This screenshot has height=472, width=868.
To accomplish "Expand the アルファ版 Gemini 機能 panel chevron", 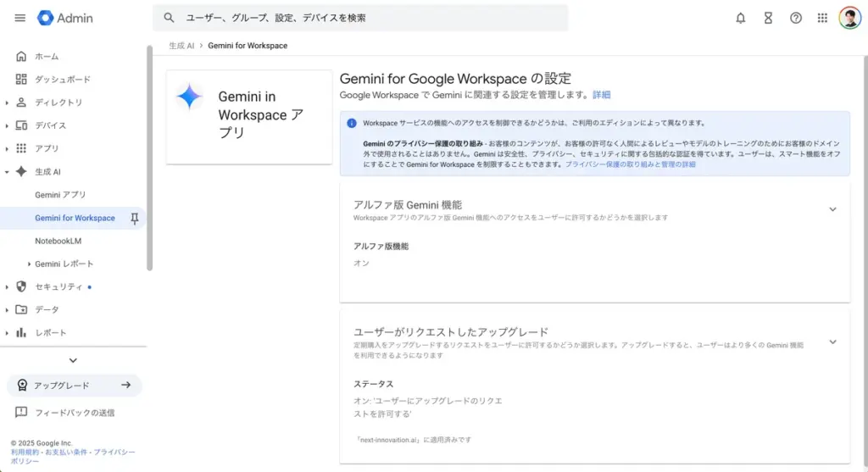I will [x=832, y=209].
